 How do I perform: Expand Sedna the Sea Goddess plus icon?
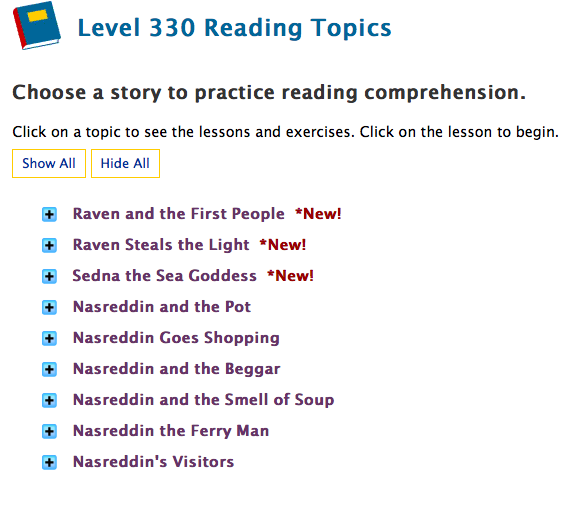pyautogui.click(x=49, y=277)
